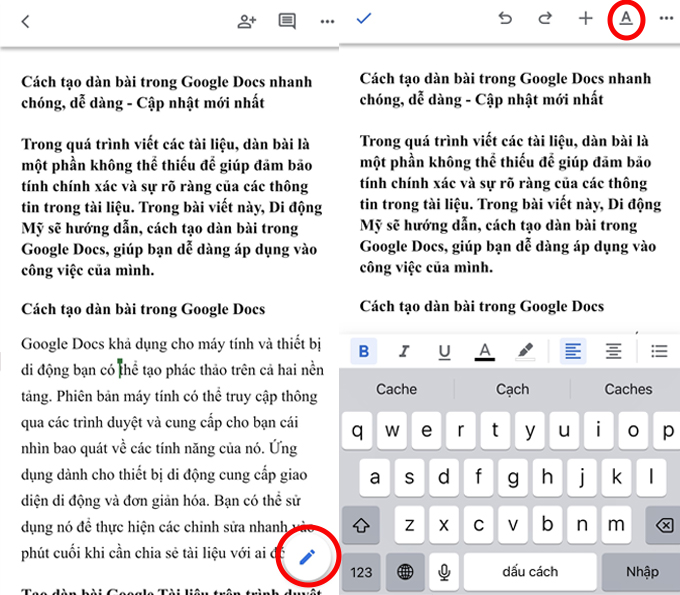This screenshot has width=680, height=595.
Task: Tap the m key
Action: (616, 525)
